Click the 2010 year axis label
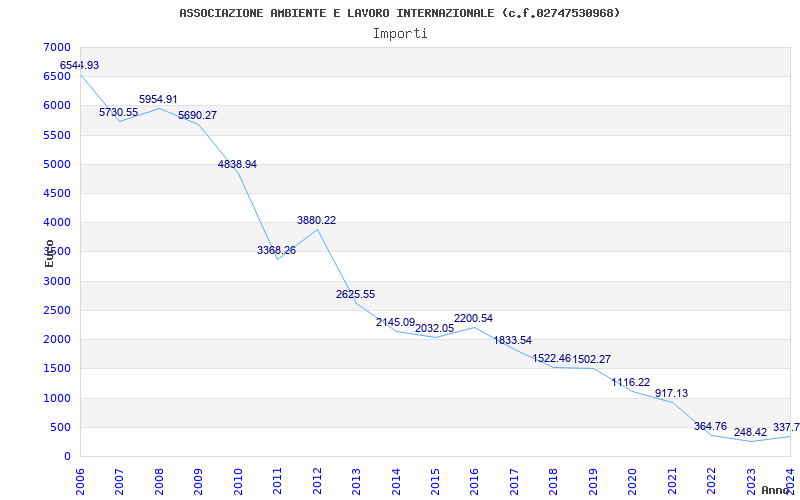800x500 pixels. pos(238,481)
